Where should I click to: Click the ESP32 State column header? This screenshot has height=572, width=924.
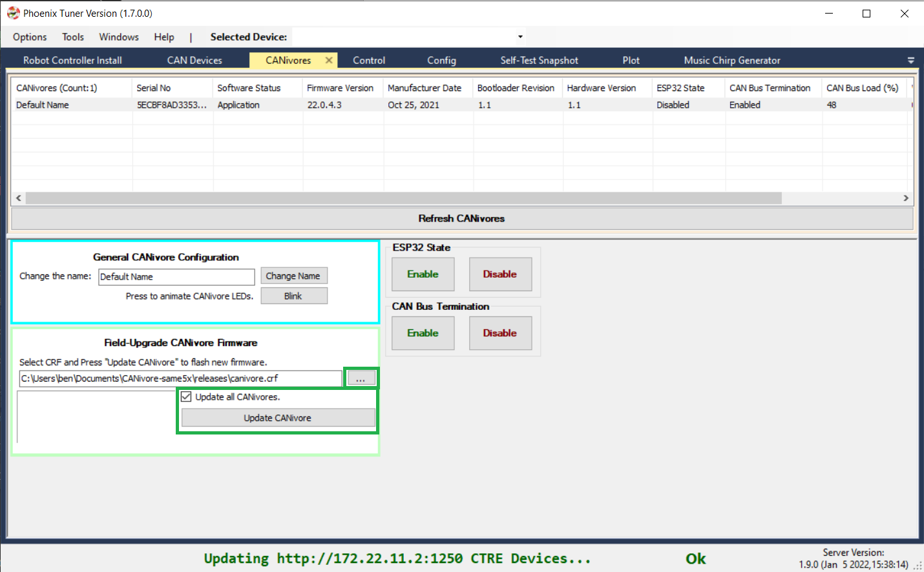(x=689, y=88)
